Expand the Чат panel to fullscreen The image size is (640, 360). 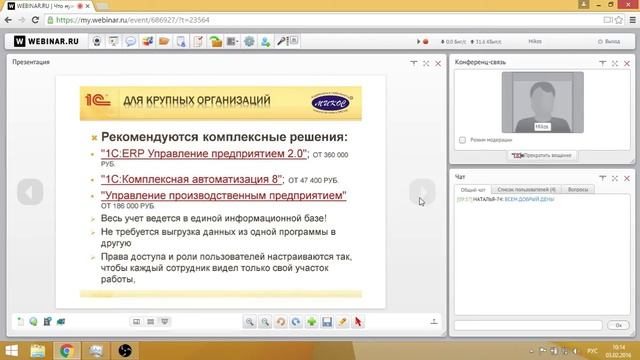(x=615, y=178)
